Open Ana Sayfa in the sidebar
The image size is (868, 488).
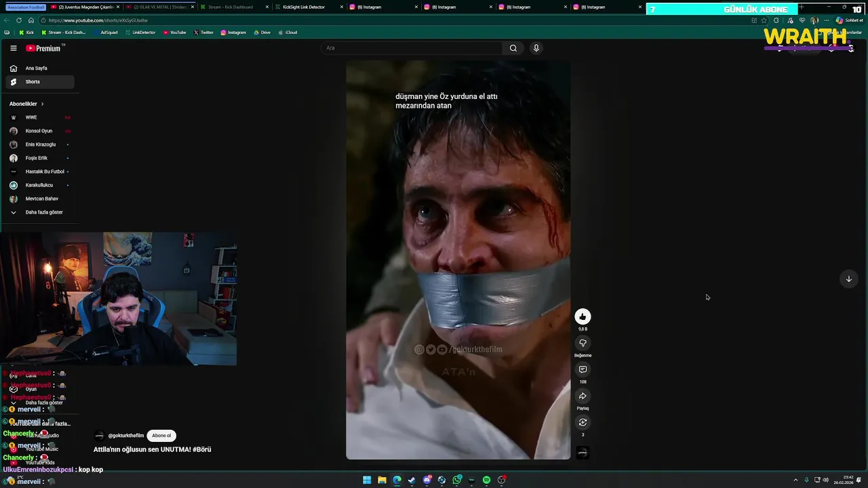40,68
